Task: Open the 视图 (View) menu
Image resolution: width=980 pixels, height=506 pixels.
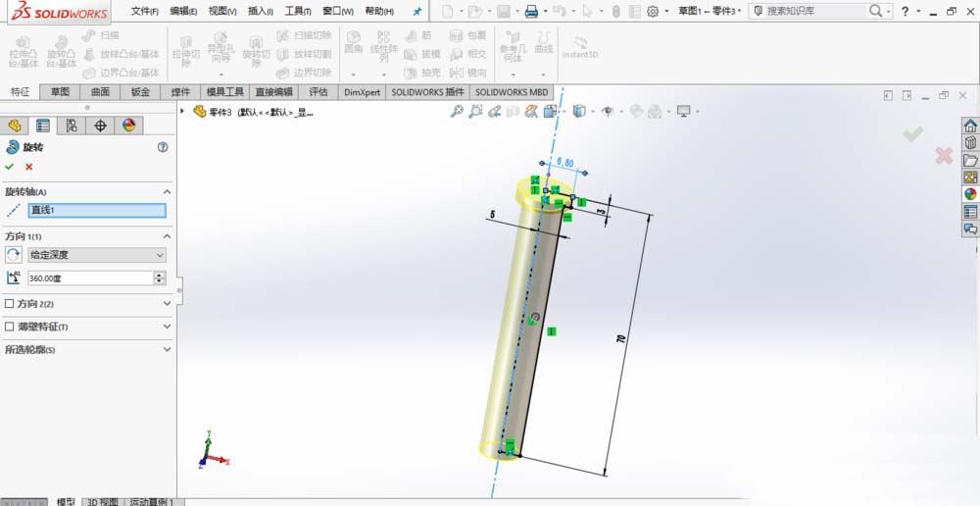Action: (x=222, y=11)
